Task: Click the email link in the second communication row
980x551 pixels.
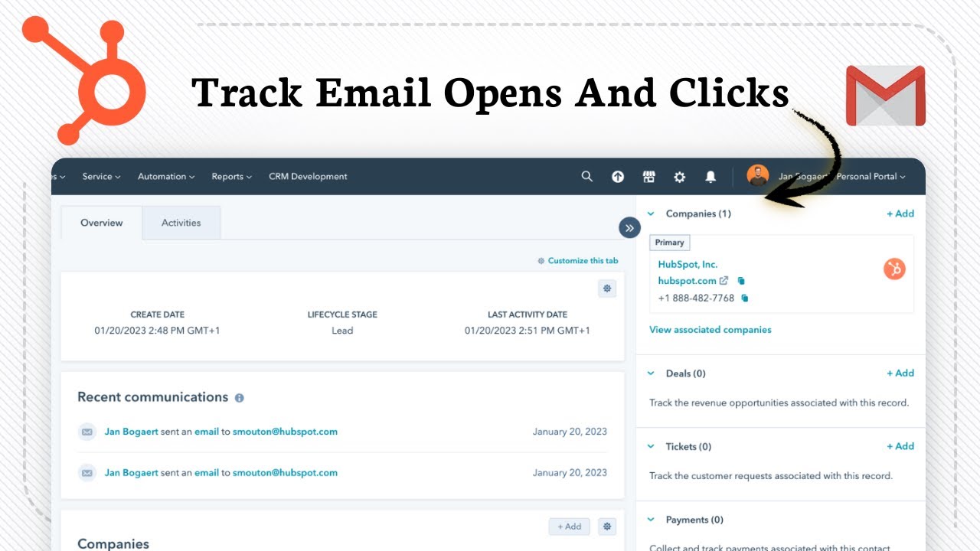Action: [207, 473]
